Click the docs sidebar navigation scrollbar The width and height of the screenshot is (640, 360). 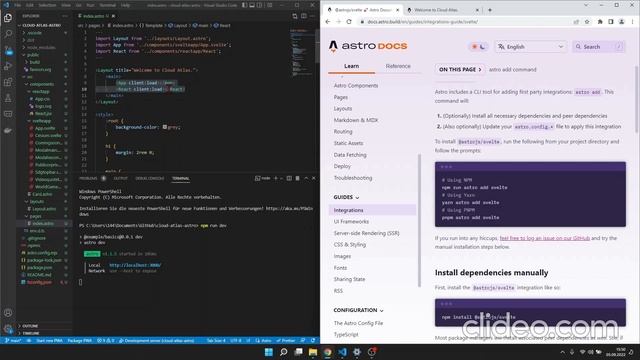419,220
